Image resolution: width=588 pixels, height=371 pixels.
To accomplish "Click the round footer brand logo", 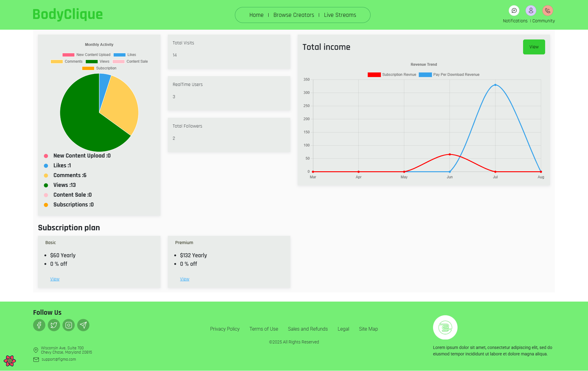I will point(445,328).
